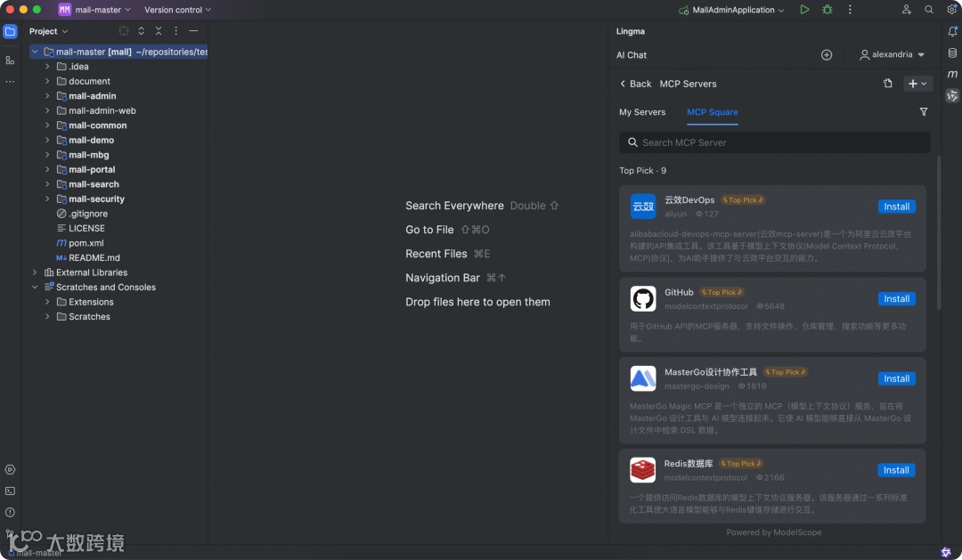This screenshot has width=962, height=560.
Task: Expand the .idea folder
Action: [47, 66]
